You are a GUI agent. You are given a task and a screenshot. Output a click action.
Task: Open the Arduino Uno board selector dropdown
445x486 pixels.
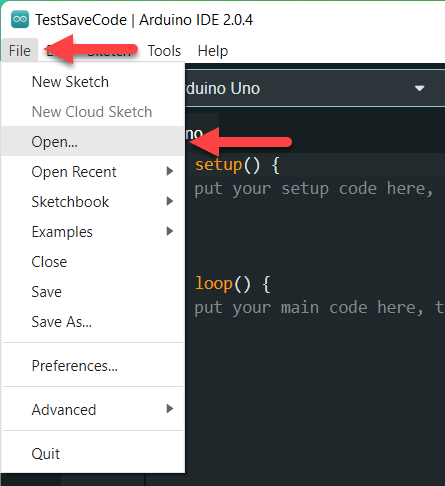coord(419,88)
